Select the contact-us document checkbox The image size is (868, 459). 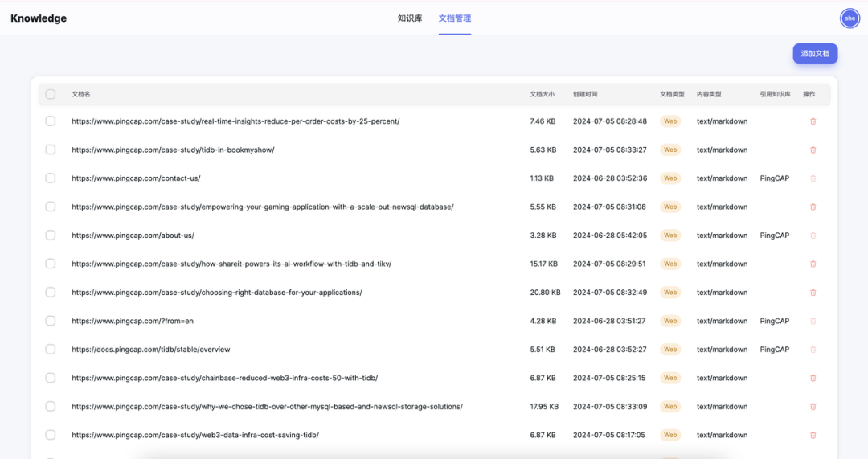click(51, 178)
